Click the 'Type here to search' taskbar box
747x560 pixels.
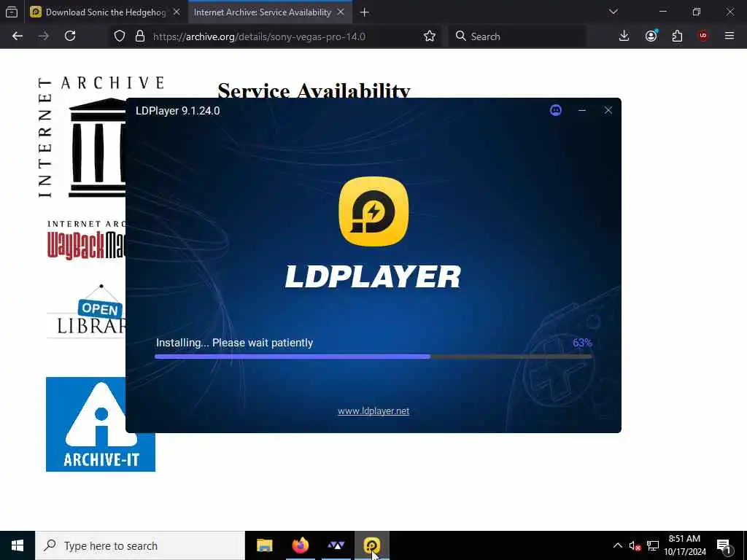click(140, 545)
